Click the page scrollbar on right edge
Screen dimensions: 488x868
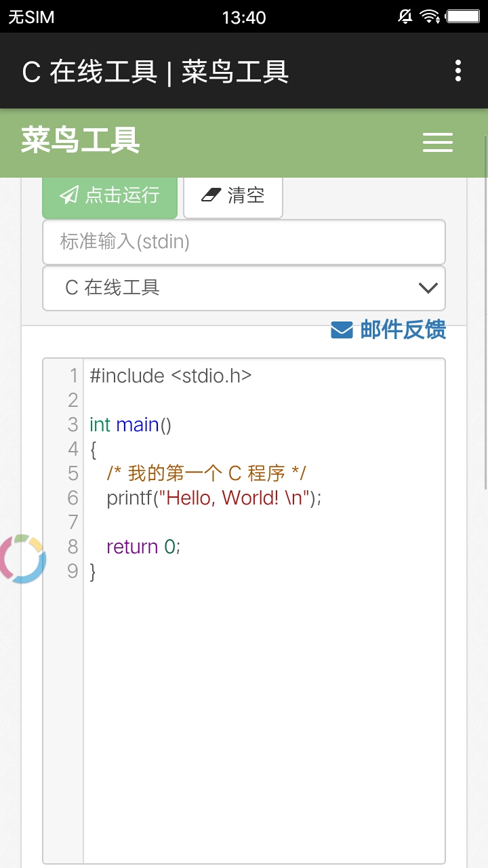[x=485, y=312]
